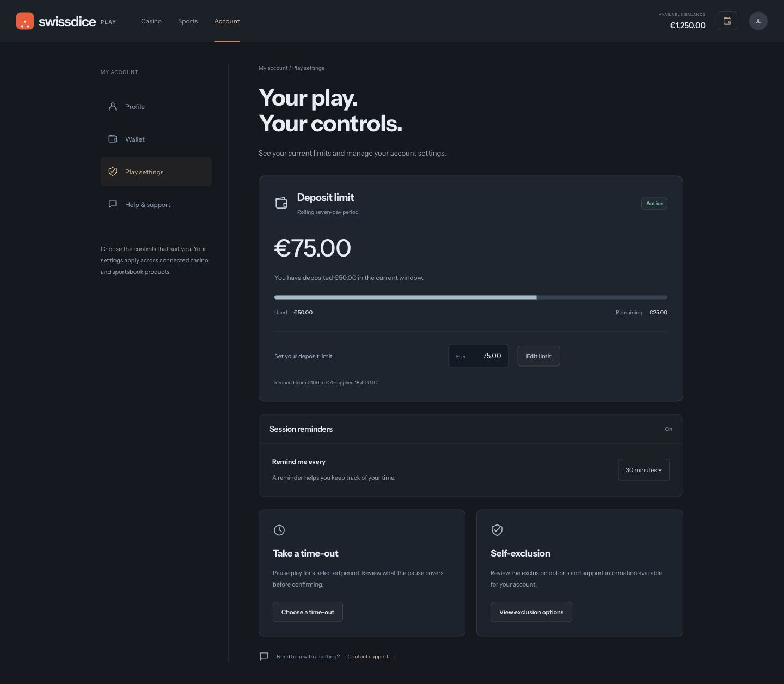
Task: Switch to the Sports tab
Action: 188,21
